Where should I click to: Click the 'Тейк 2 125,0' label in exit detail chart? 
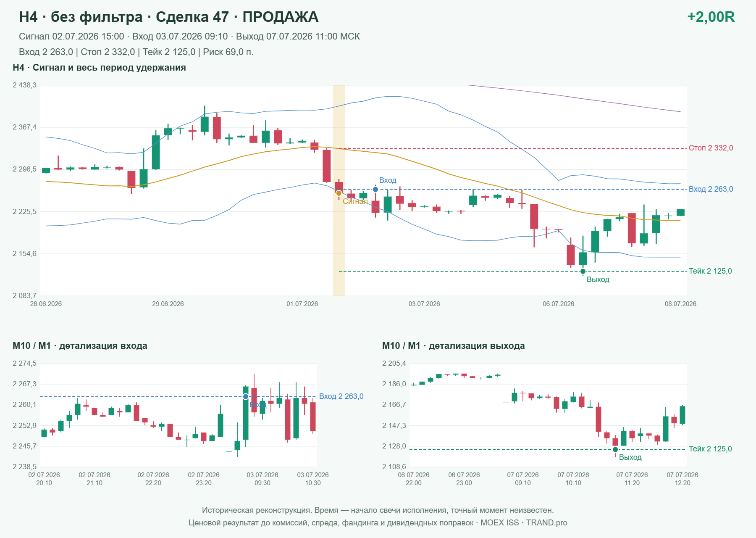(710, 449)
